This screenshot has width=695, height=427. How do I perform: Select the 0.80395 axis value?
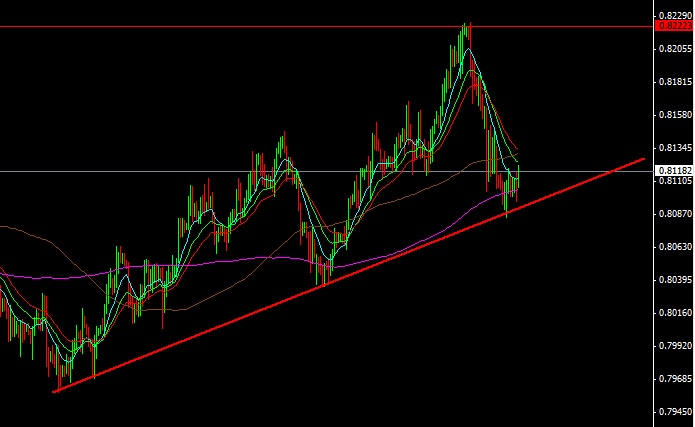click(675, 280)
